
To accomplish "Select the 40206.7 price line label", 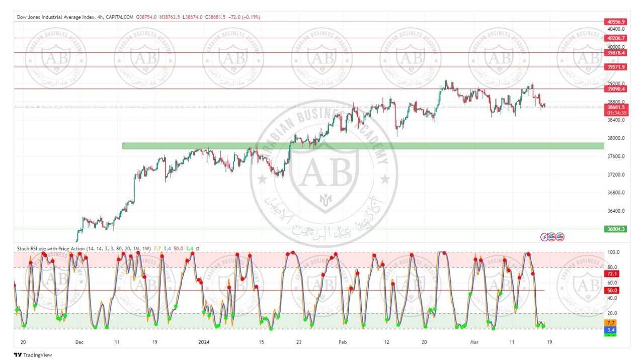I will [x=616, y=38].
